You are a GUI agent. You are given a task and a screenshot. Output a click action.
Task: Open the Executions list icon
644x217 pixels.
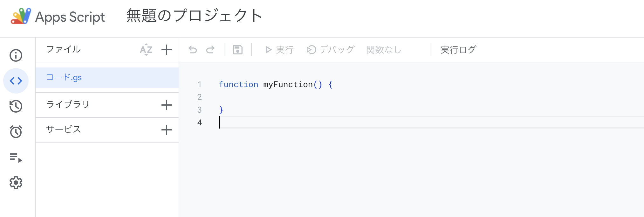tap(16, 157)
